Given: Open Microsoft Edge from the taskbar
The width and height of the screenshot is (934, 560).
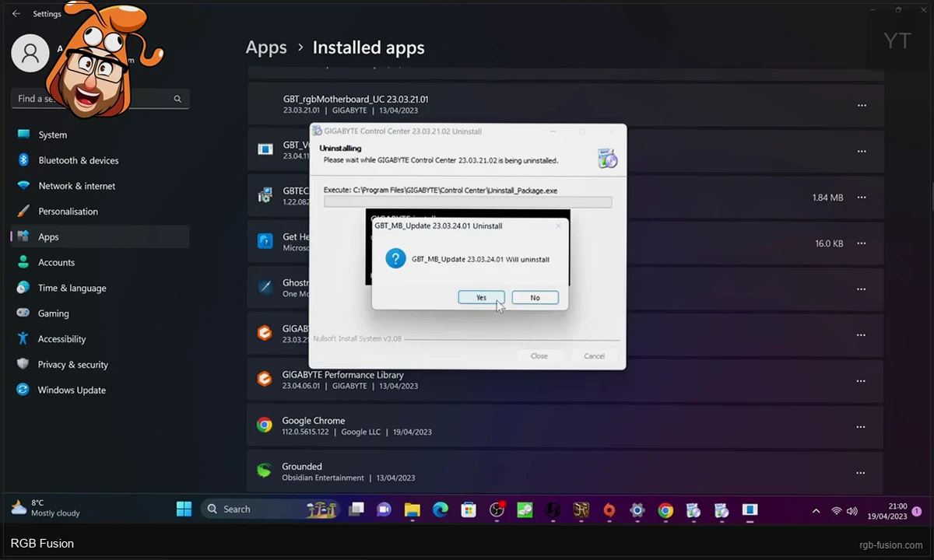Looking at the screenshot, I should [441, 510].
